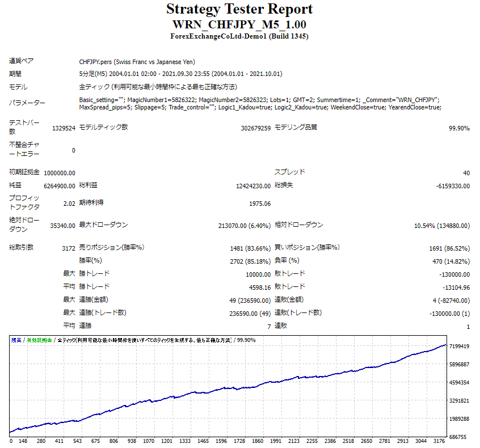
Task: Click average loss trade value -13104.96
Action: (456, 288)
